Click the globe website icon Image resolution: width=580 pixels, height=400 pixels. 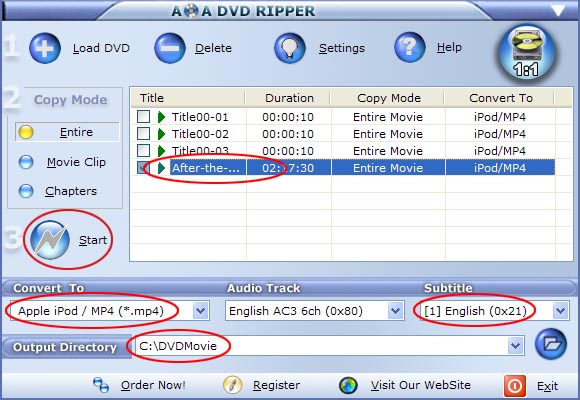coord(348,385)
